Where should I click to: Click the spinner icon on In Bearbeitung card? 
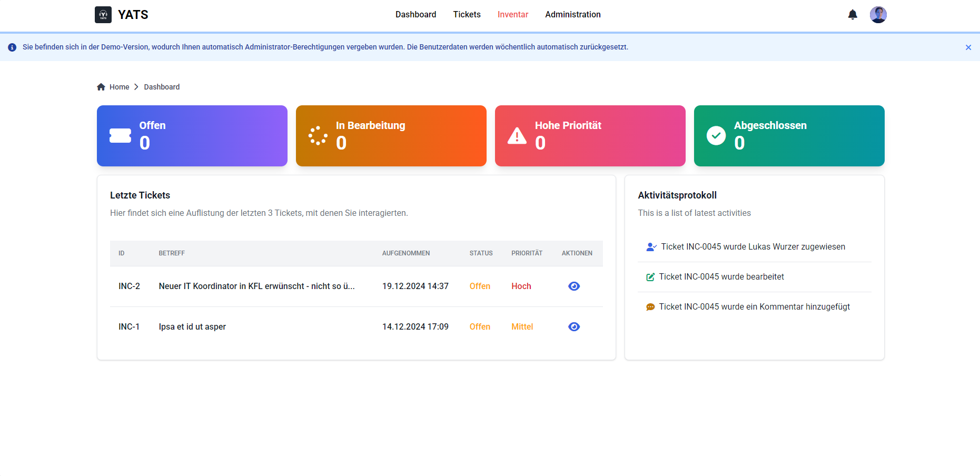pyautogui.click(x=318, y=136)
